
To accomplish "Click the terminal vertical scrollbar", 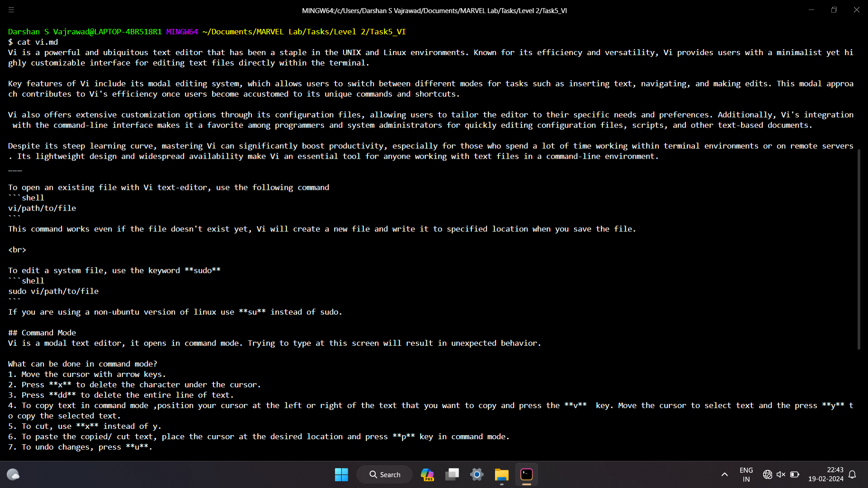I will 859,249.
